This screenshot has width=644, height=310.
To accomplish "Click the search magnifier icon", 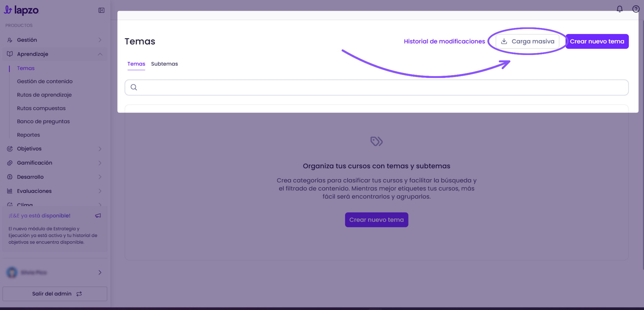I will point(134,87).
